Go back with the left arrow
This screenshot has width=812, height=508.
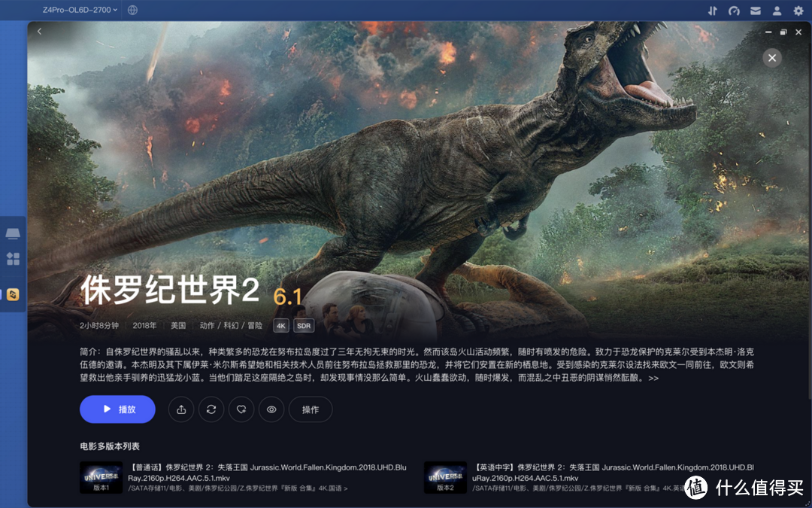pyautogui.click(x=39, y=31)
